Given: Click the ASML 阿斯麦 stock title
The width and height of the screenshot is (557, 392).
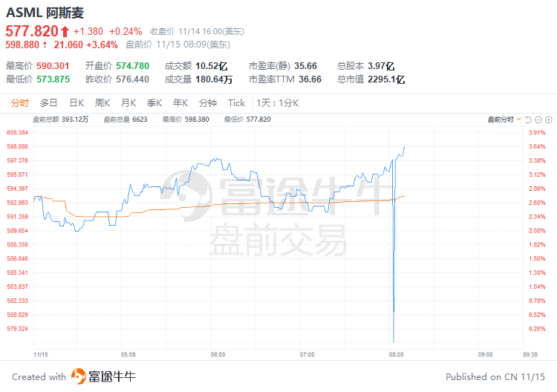Looking at the screenshot, I should pyautogui.click(x=45, y=13).
